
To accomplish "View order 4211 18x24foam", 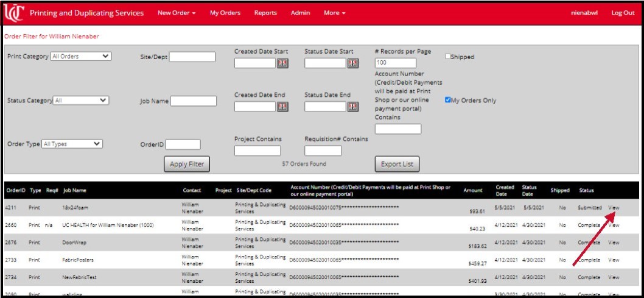I will 614,208.
